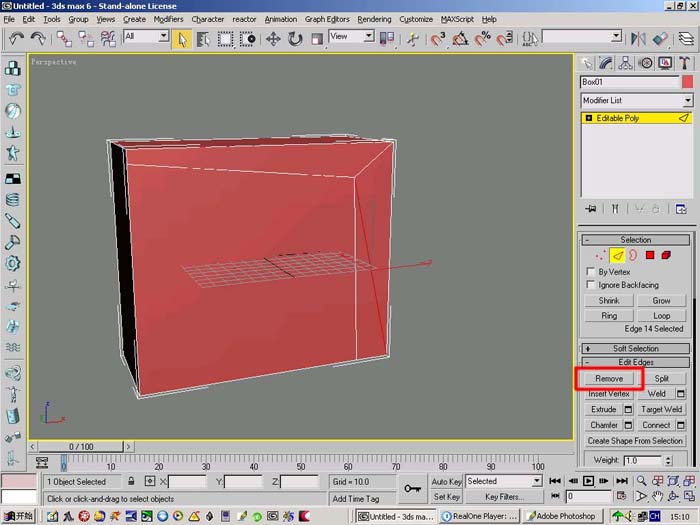Select Element sub-object level icon
The image size is (700, 525).
pyautogui.click(x=666, y=255)
